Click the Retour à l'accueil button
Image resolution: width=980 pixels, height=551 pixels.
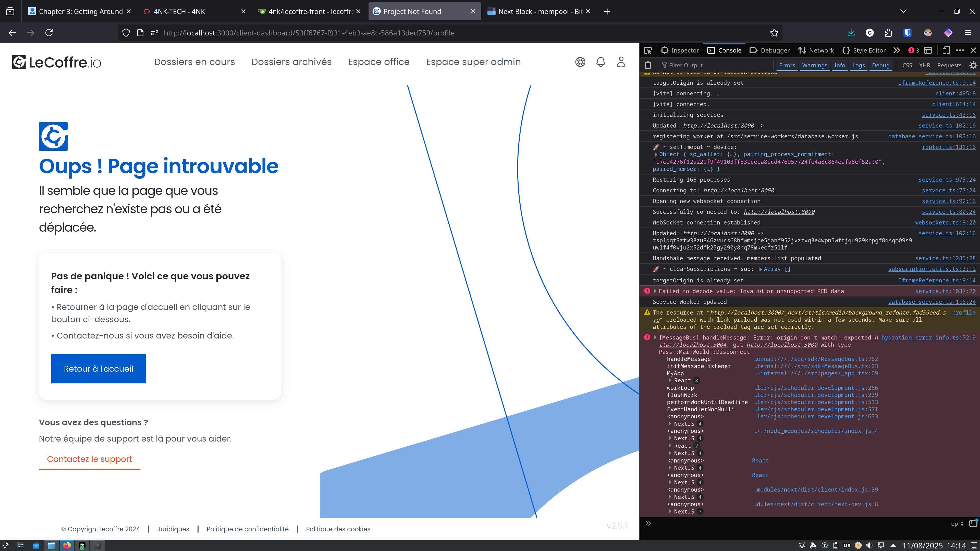(99, 368)
